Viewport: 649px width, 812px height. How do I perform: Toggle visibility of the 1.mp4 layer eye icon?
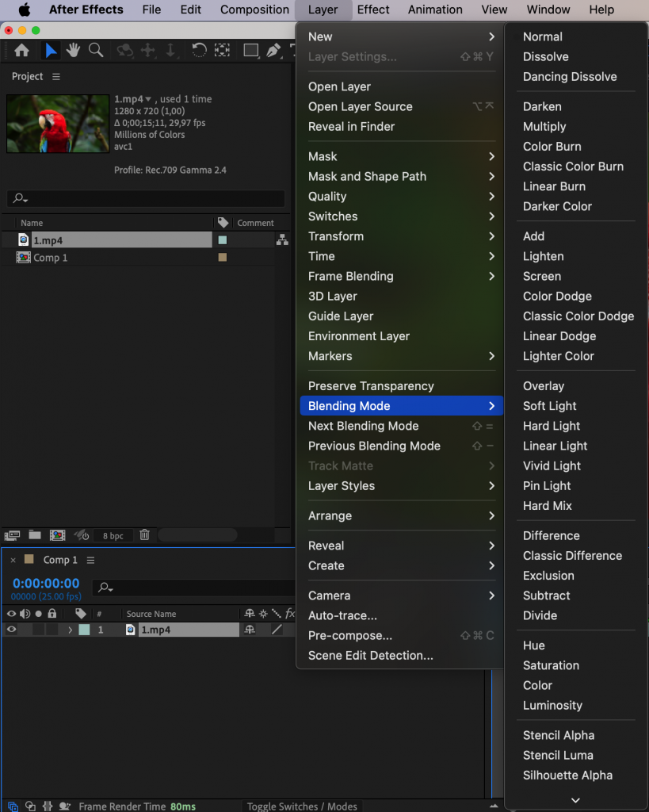[x=12, y=630]
